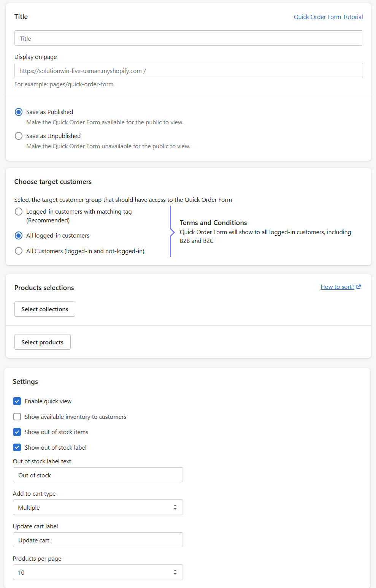Open the How to sort? link
Screen dimensions: 376x588
point(337,287)
